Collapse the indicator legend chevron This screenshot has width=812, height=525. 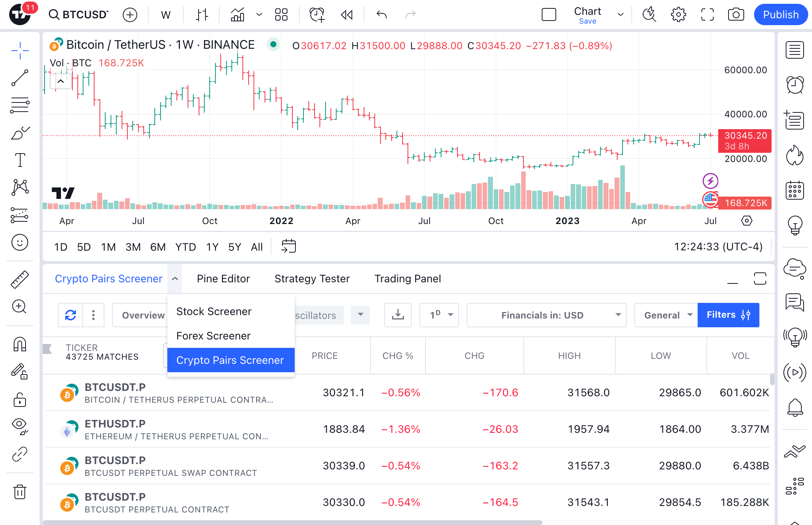pos(61,81)
